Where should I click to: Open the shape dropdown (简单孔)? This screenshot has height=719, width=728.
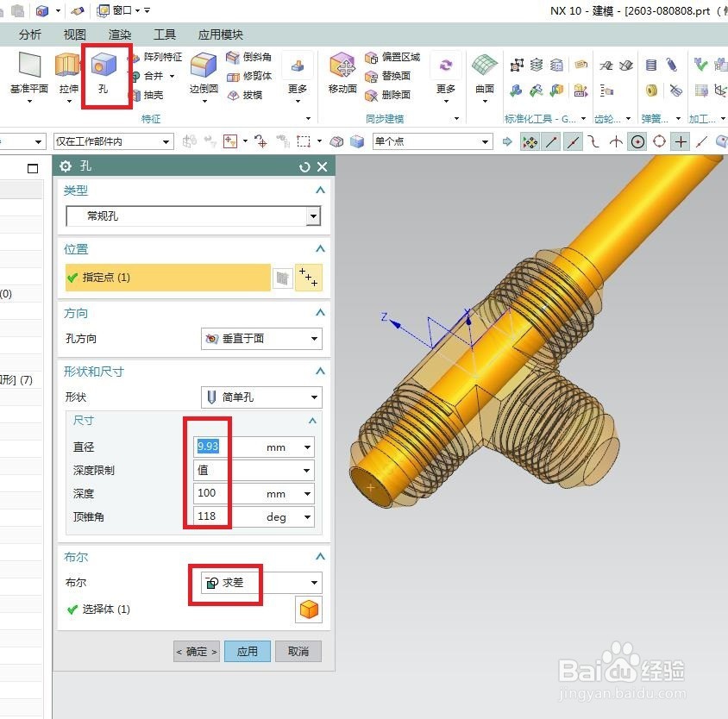pos(261,397)
